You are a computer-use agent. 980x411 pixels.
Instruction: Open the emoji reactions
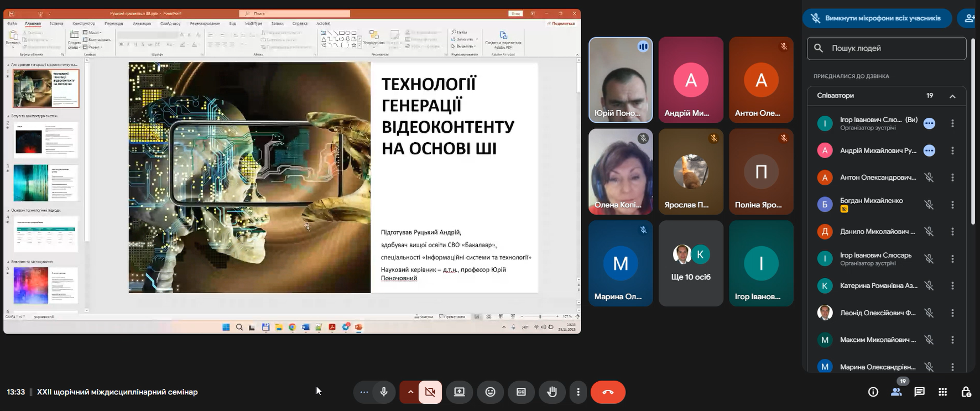tap(491, 392)
